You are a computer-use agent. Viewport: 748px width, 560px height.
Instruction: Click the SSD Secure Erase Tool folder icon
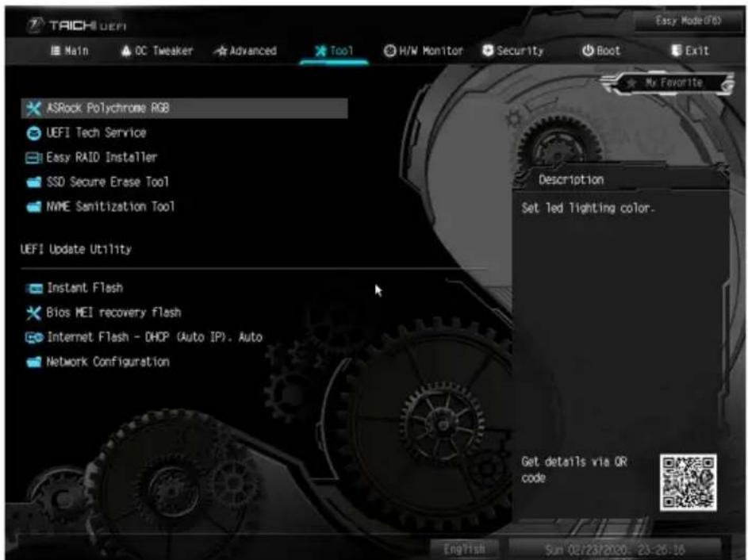[33, 182]
